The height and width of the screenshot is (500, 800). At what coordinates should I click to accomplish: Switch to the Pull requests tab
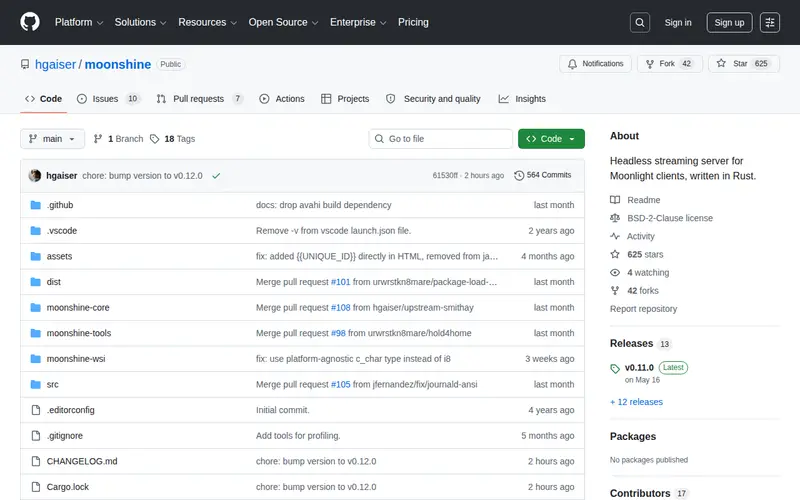tap(199, 99)
